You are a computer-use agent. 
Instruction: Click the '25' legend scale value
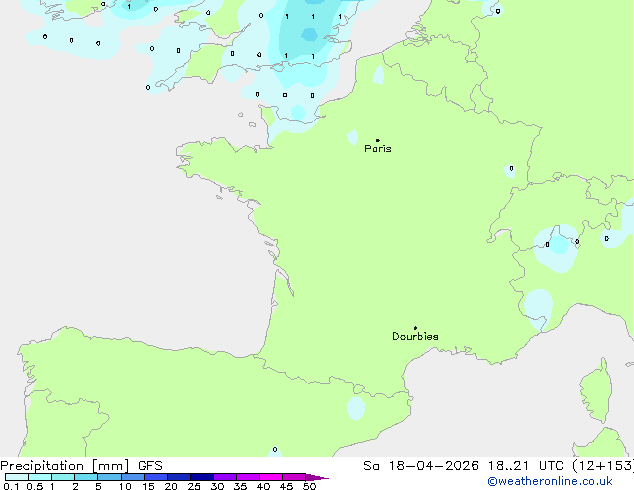(194, 486)
